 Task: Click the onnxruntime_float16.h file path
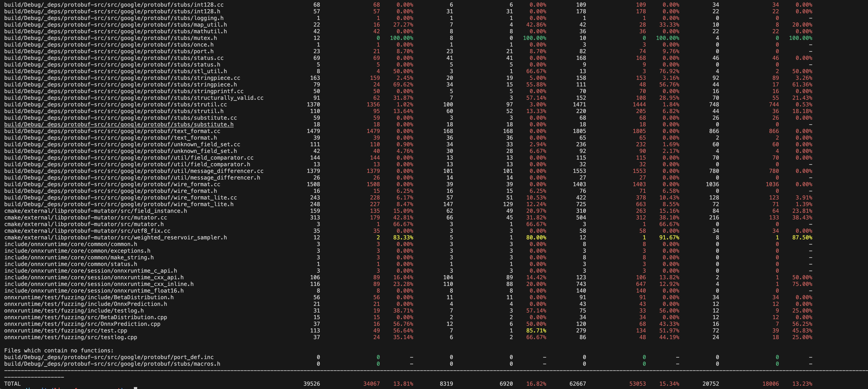tap(94, 291)
